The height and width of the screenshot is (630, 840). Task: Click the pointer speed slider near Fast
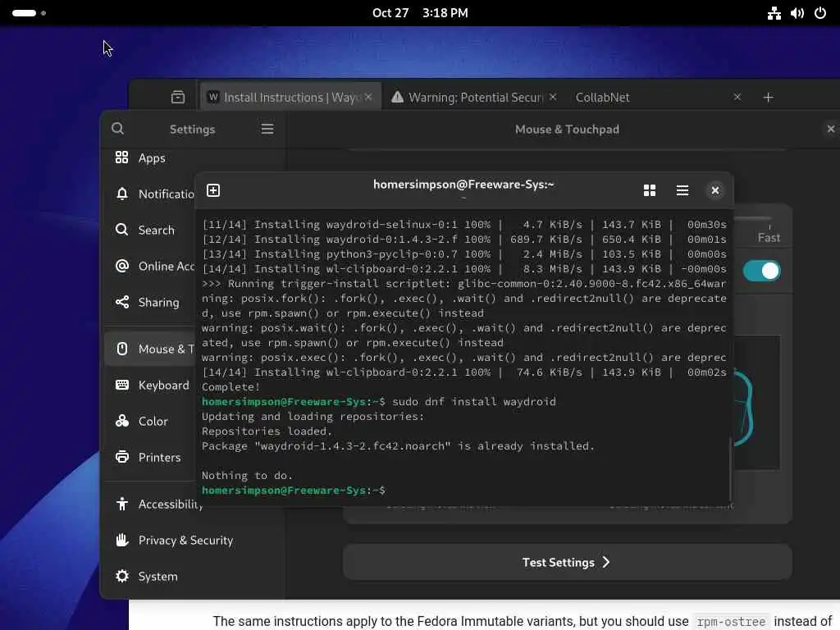pos(753,218)
